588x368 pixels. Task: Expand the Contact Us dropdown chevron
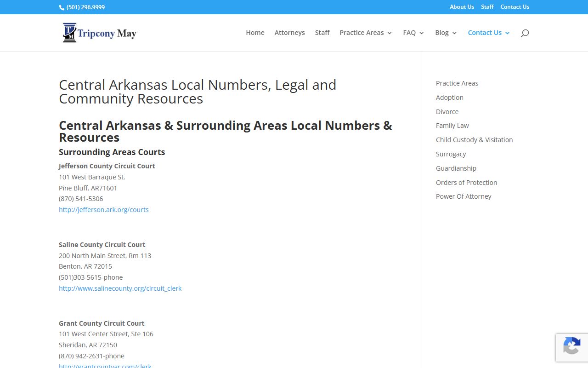[x=507, y=33]
